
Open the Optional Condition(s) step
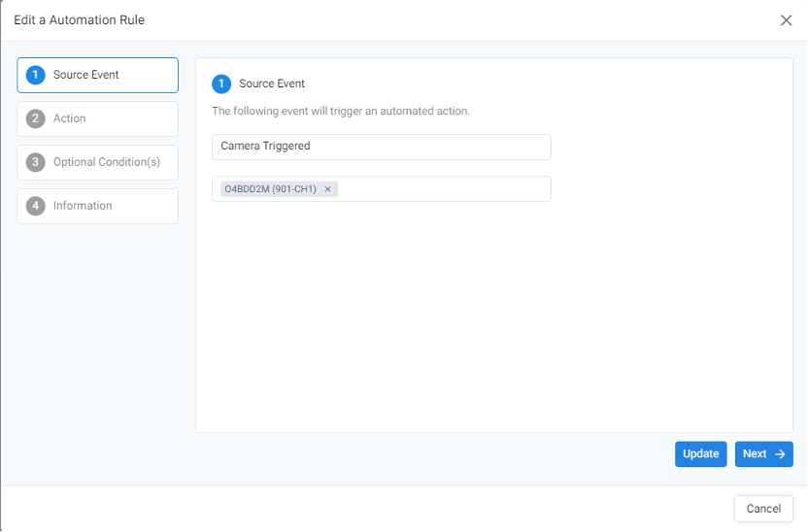pyautogui.click(x=97, y=162)
